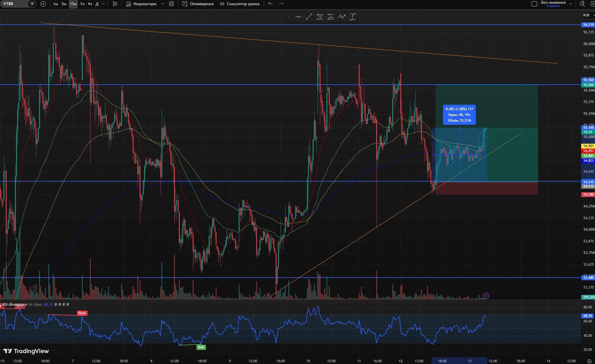Viewport: 595px width, 364px height.
Task: Select the trend line drawing tool
Action: pyautogui.click(x=309, y=17)
